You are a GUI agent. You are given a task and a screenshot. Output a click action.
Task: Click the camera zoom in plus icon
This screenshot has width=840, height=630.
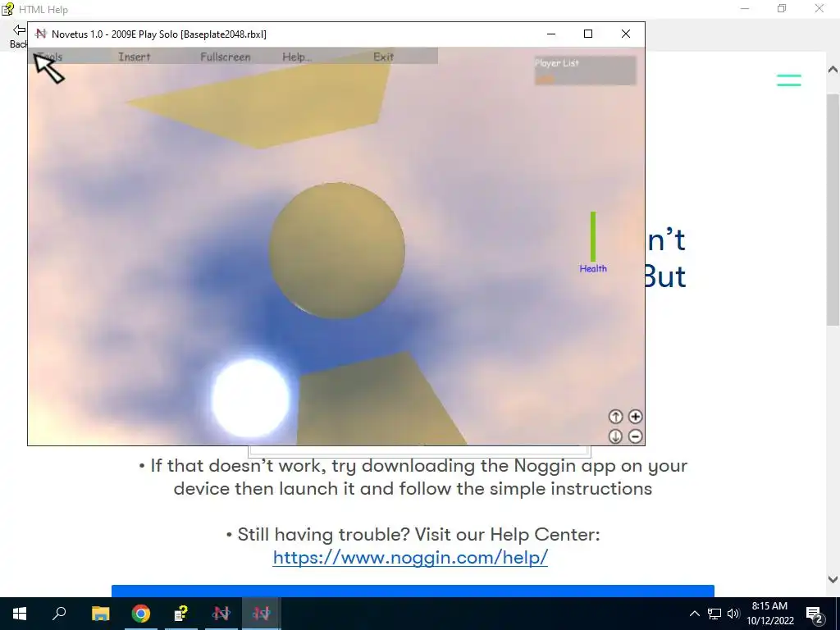tap(636, 416)
